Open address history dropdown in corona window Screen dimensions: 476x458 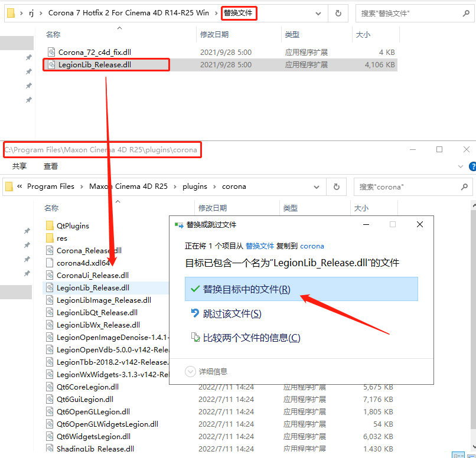tap(317, 187)
